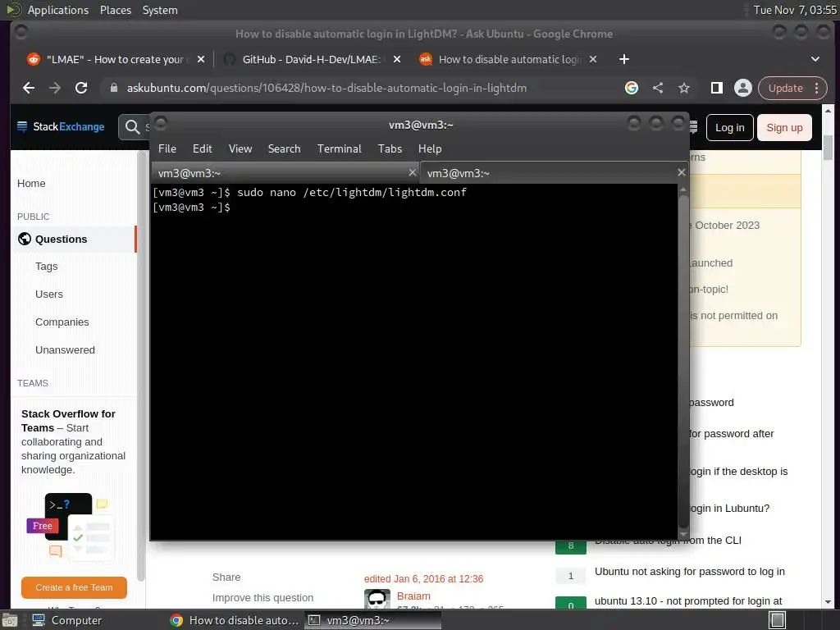Open terminal File menu
The height and width of the screenshot is (630, 840).
coord(167,148)
